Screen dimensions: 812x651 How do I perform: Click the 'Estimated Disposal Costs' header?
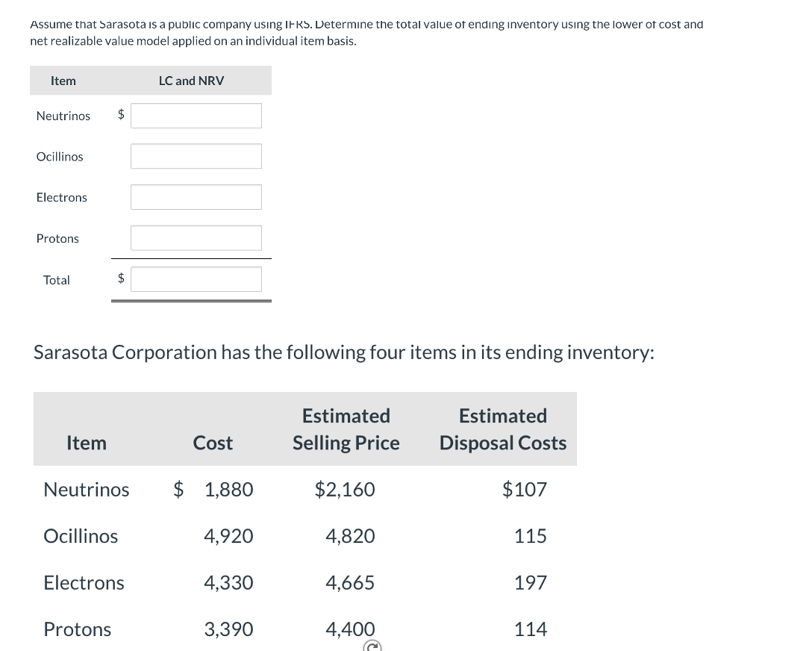tap(502, 429)
